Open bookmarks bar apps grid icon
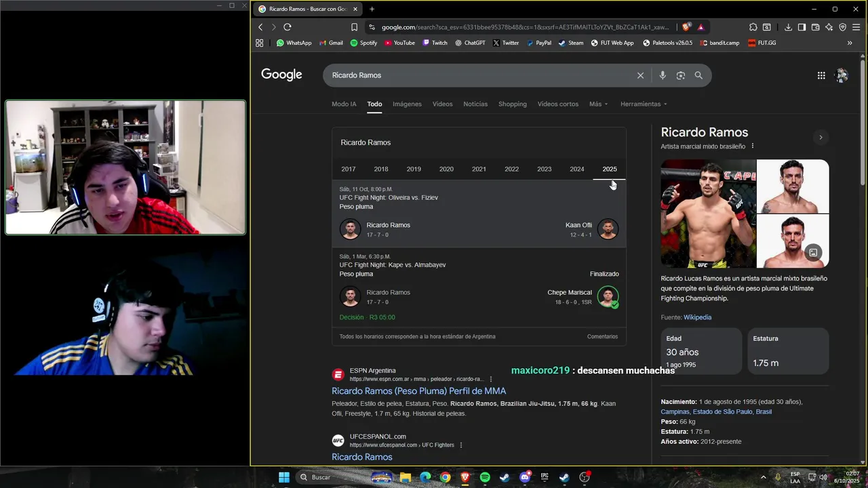 [x=259, y=43]
